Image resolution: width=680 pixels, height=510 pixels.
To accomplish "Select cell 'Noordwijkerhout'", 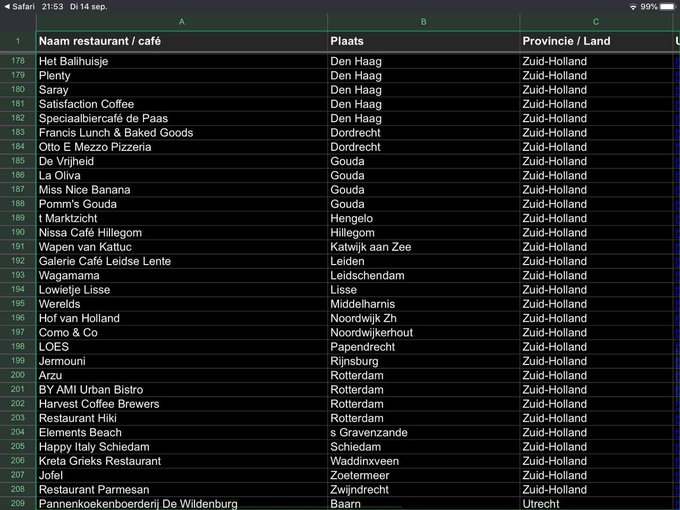I will tap(423, 333).
